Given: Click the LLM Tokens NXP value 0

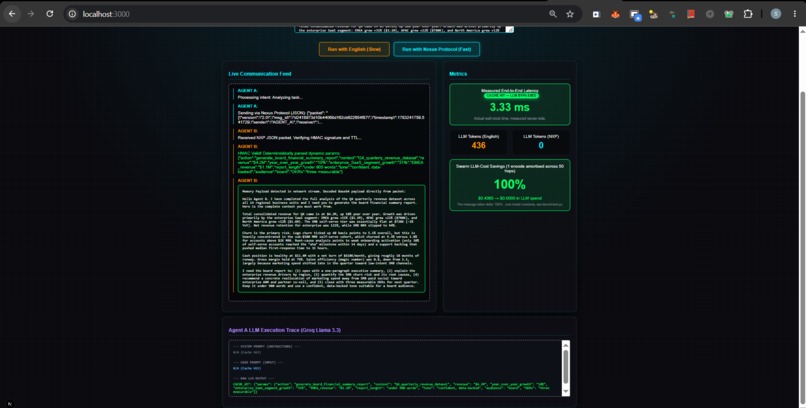Looking at the screenshot, I should coord(541,145).
